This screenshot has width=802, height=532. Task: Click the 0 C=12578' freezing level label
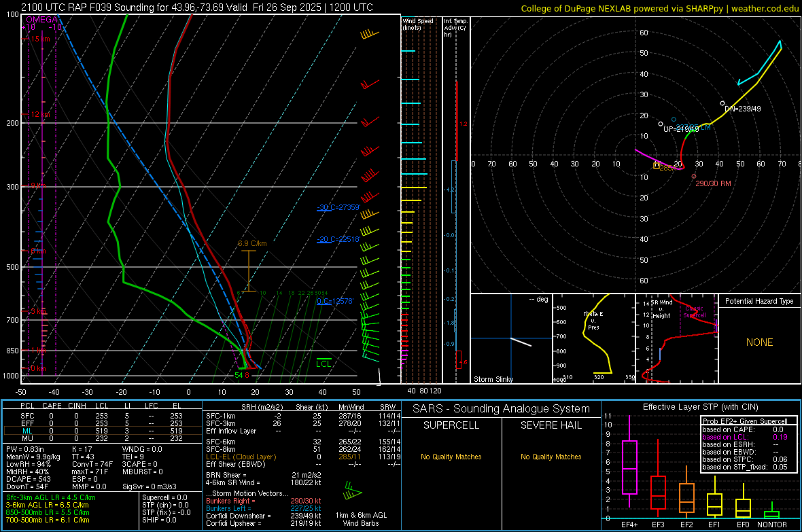tap(335, 301)
